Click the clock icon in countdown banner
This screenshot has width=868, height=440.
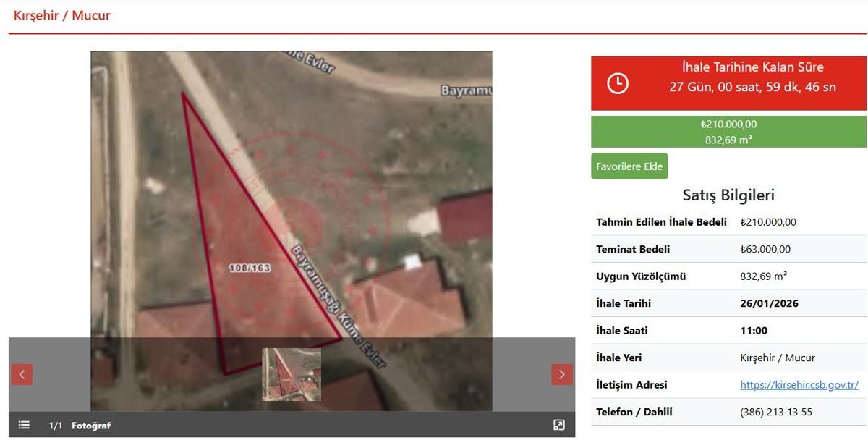coord(617,83)
